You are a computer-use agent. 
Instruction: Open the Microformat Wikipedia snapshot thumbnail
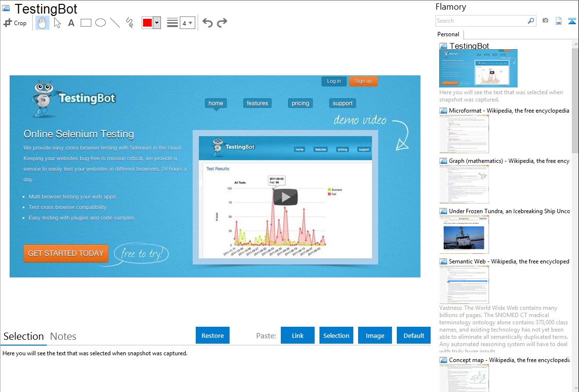click(x=464, y=134)
